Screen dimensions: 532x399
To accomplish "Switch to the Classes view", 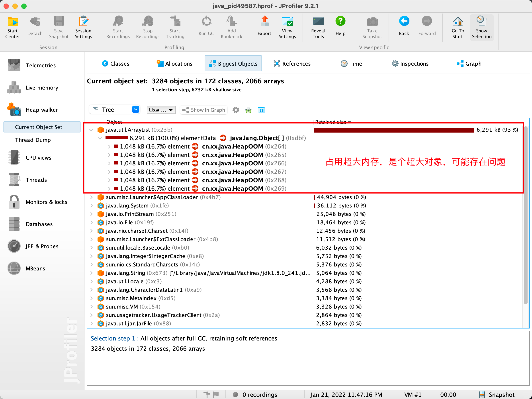I will coord(116,64).
